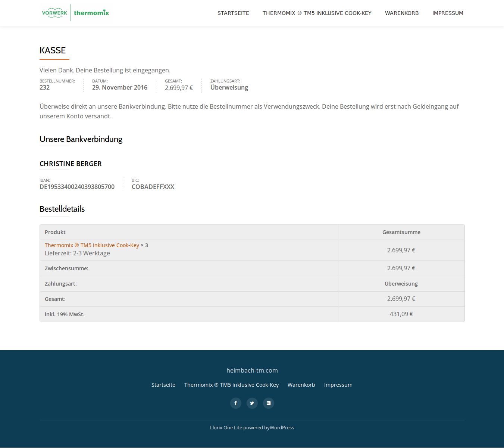The image size is (504, 448).
Task: Click the Vorwerk Thermomix logo
Action: tap(75, 13)
